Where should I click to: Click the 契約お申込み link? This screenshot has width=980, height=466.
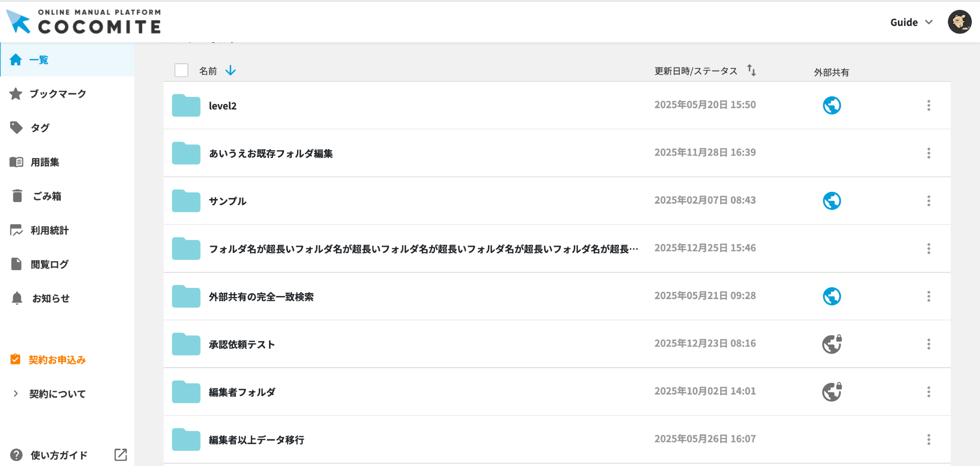tap(57, 360)
